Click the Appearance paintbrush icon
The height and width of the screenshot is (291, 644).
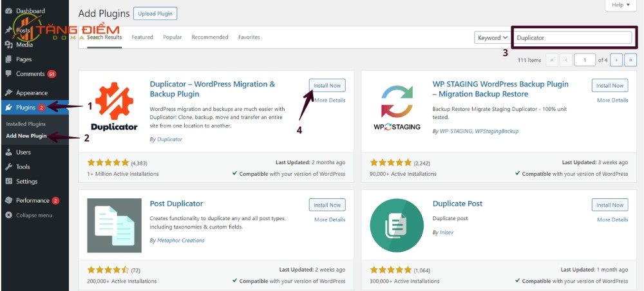pos(8,93)
